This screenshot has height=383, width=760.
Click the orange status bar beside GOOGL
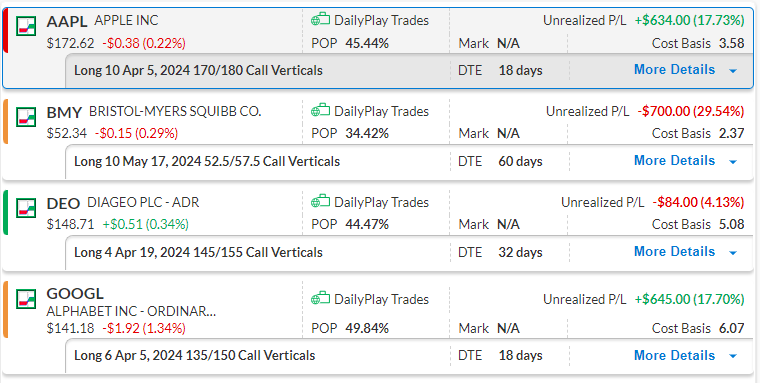click(x=5, y=309)
